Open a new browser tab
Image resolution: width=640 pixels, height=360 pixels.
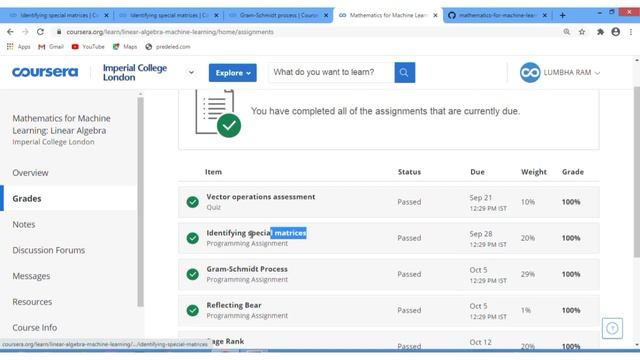pyautogui.click(x=562, y=15)
